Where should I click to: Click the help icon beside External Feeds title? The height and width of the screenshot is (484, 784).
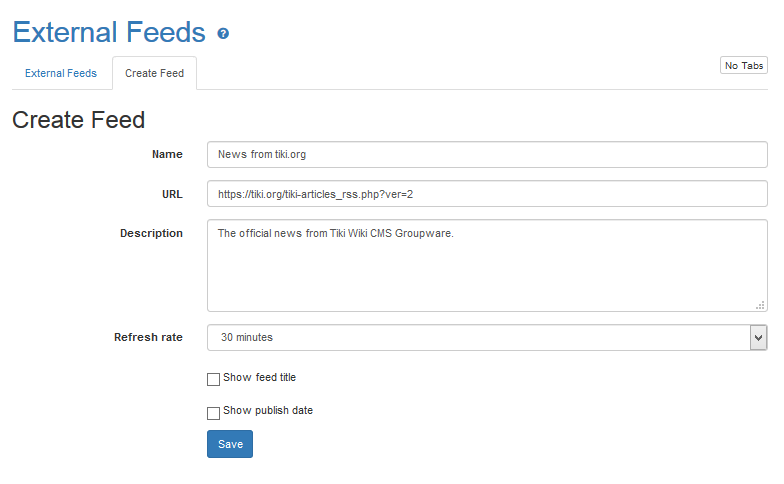[x=223, y=34]
